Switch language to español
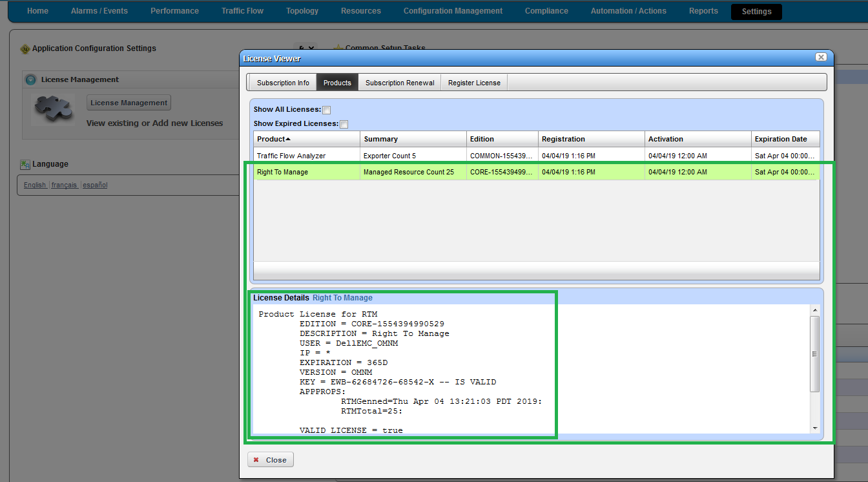 94,185
